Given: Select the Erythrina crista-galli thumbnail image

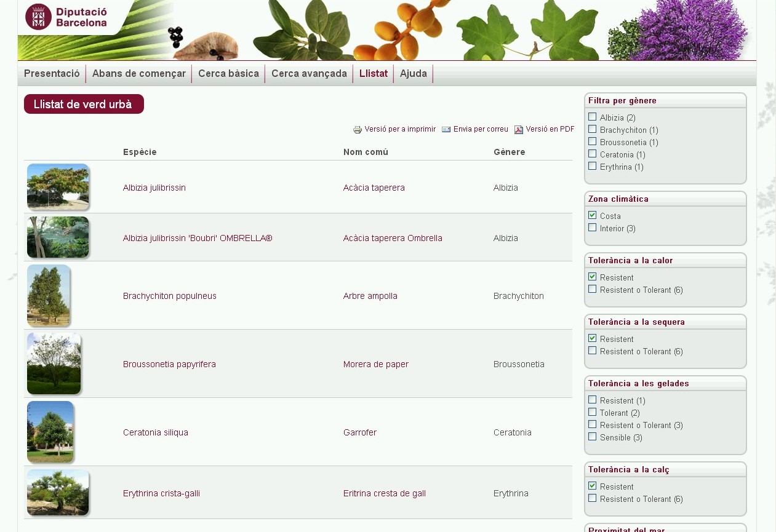Looking at the screenshot, I should (58, 492).
